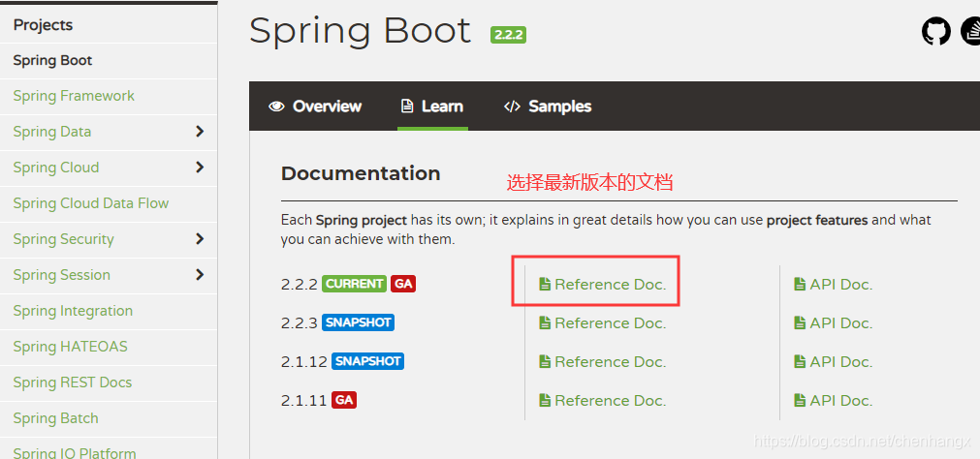Go to Spring Security project
Viewport: 980px width, 459px height.
(x=63, y=239)
